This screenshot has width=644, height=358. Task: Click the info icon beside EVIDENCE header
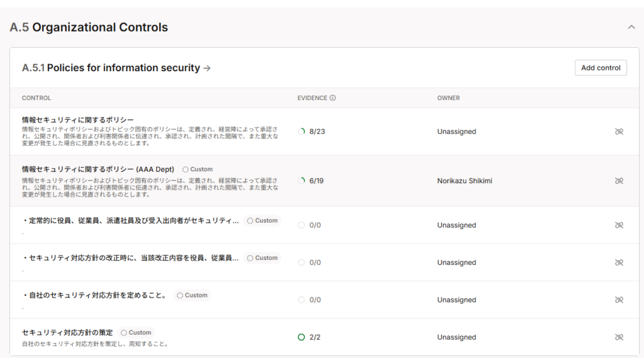333,98
